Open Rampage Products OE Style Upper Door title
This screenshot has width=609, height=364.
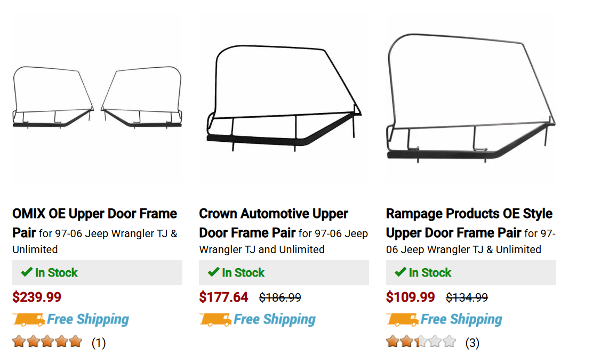click(469, 214)
